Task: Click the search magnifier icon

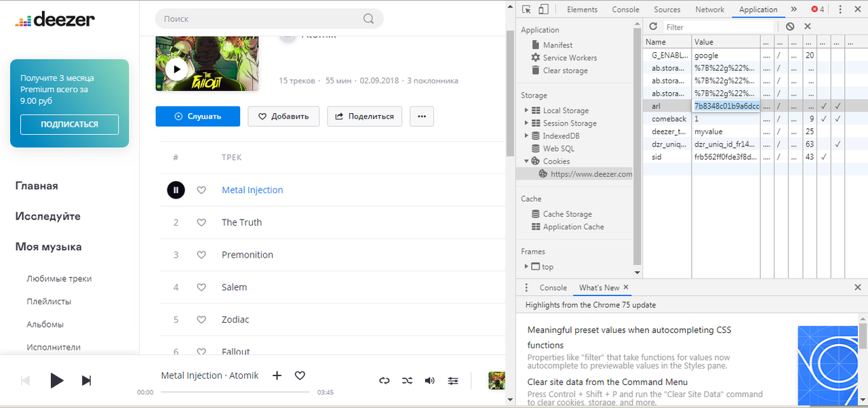Action: pos(368,19)
